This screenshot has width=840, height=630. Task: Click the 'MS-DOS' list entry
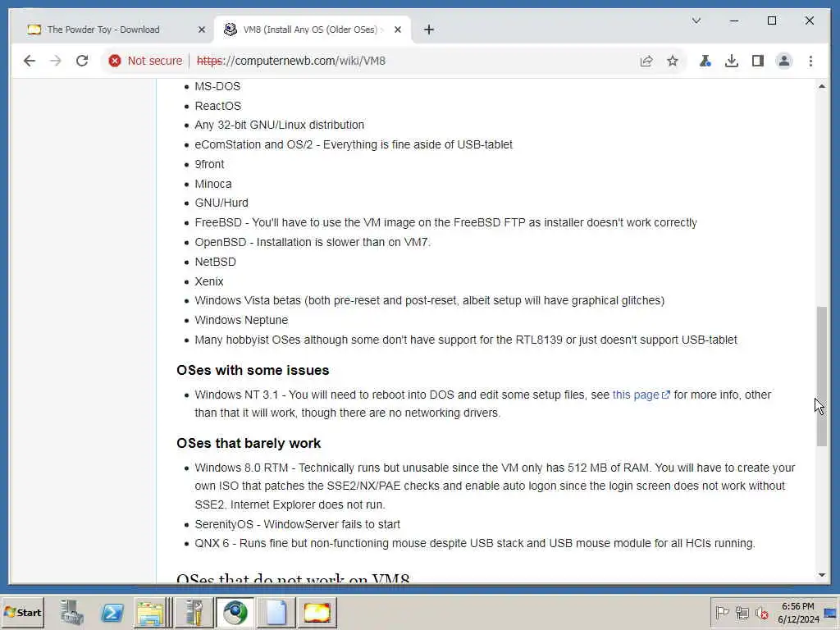[x=217, y=86]
